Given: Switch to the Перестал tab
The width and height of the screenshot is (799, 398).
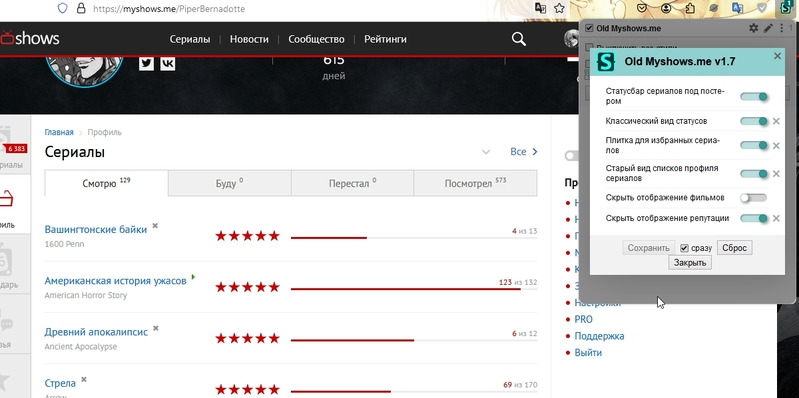Looking at the screenshot, I should tap(352, 183).
